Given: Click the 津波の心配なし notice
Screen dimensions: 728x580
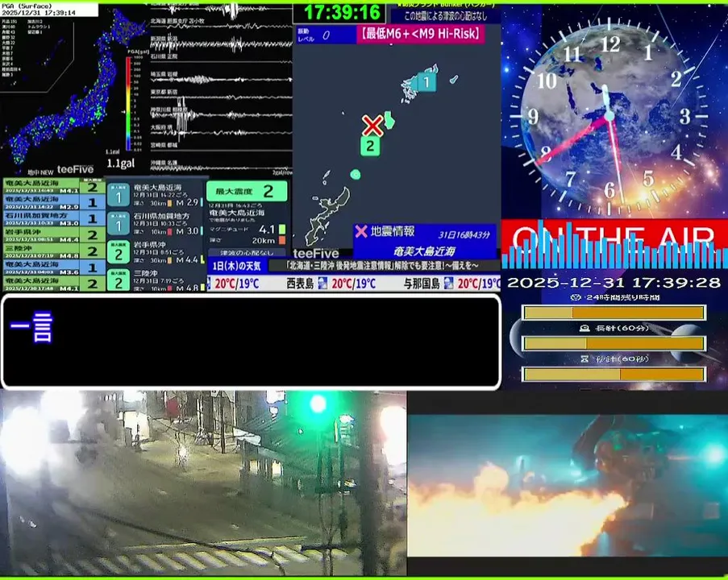Looking at the screenshot, I should pyautogui.click(x=247, y=253).
